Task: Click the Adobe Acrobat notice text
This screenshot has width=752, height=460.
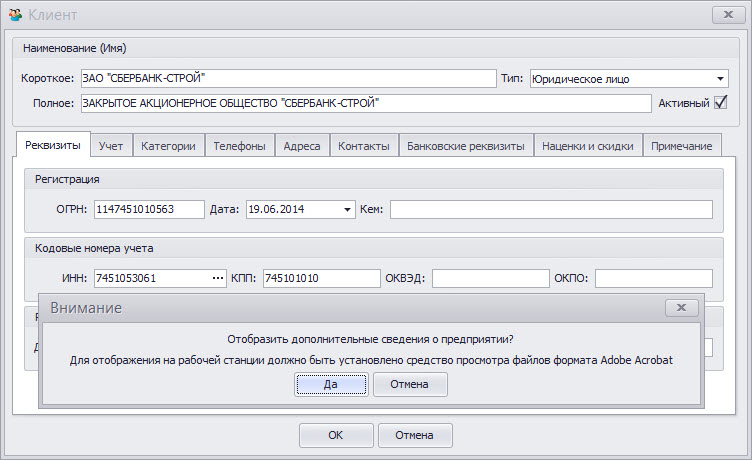Action: point(371,360)
